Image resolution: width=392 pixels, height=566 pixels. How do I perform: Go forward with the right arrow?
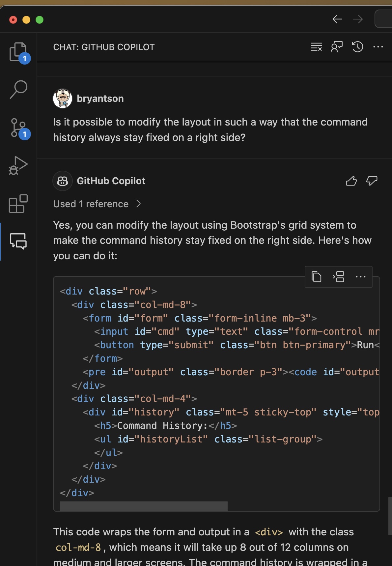coord(358,19)
